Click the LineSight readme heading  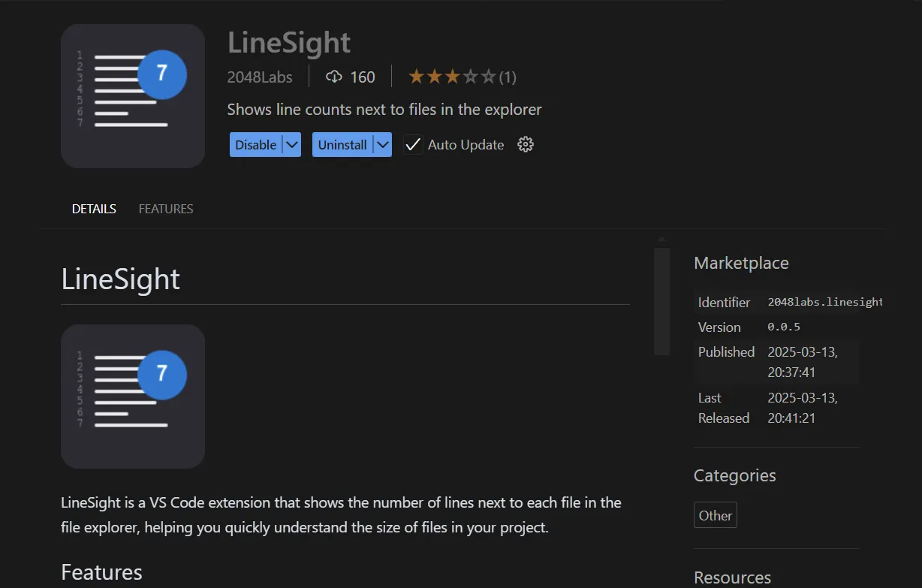tap(120, 279)
